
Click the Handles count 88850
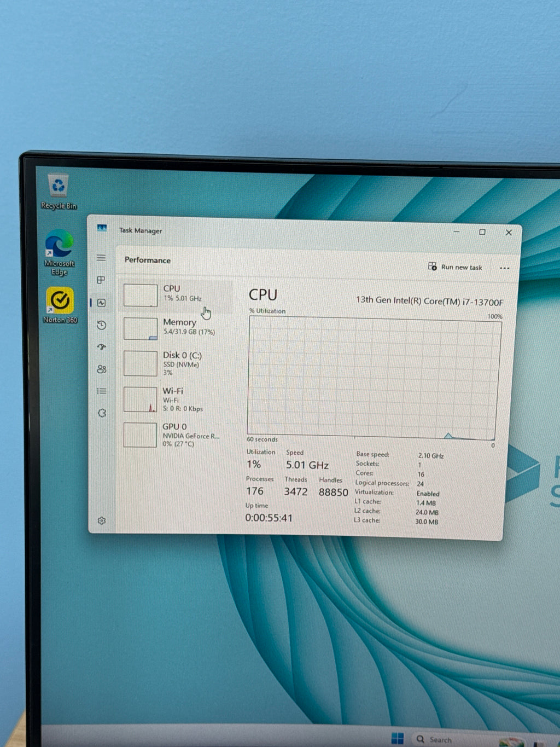click(334, 493)
